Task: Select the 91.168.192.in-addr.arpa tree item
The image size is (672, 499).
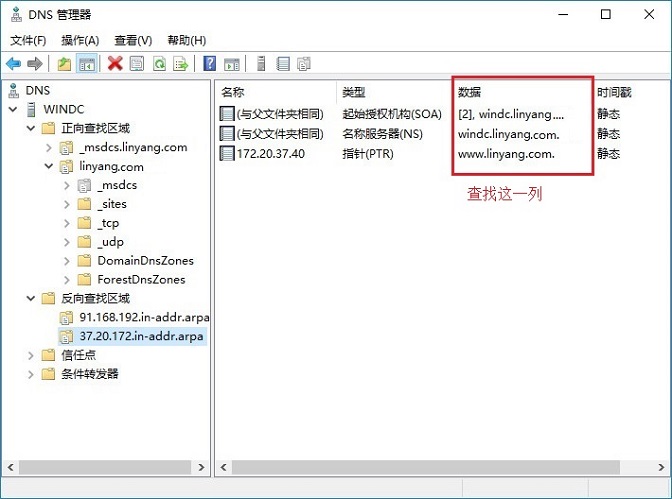Action: click(x=144, y=317)
